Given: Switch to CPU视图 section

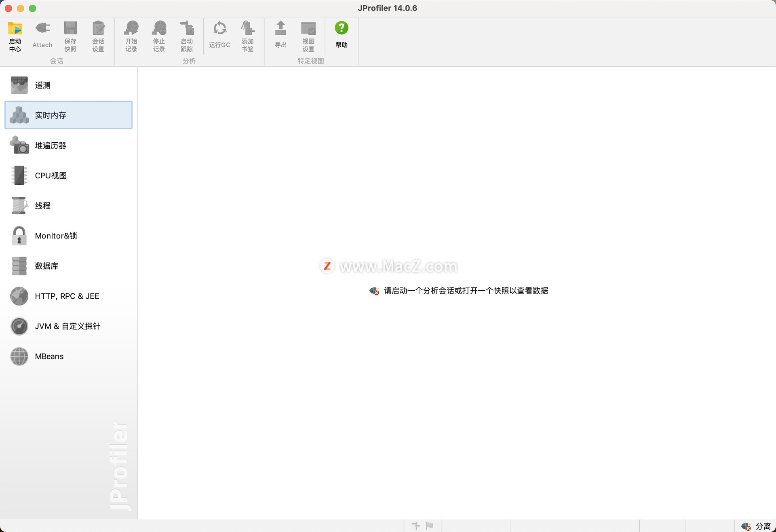Looking at the screenshot, I should pyautogui.click(x=68, y=175).
